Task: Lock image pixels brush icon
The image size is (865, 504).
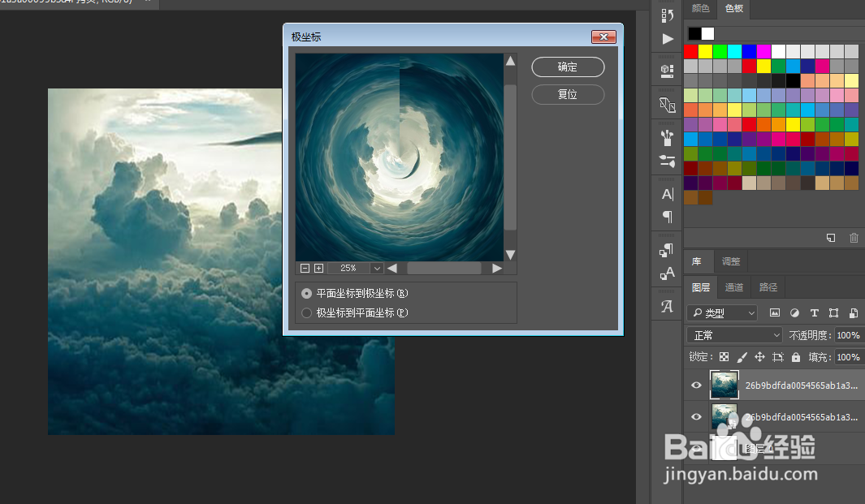Action: pos(742,357)
